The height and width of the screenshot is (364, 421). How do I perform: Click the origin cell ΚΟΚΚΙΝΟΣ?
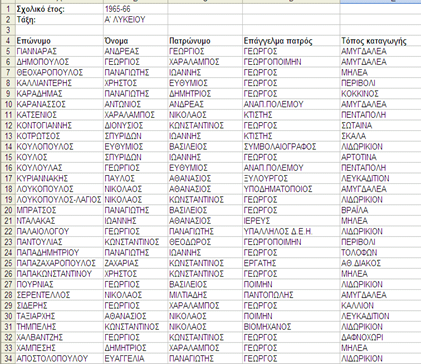tap(380, 94)
